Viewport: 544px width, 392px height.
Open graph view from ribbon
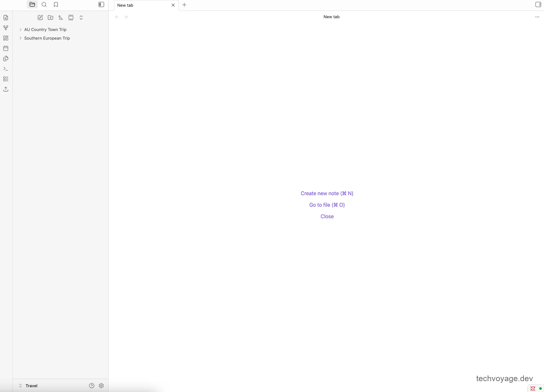pyautogui.click(x=6, y=28)
